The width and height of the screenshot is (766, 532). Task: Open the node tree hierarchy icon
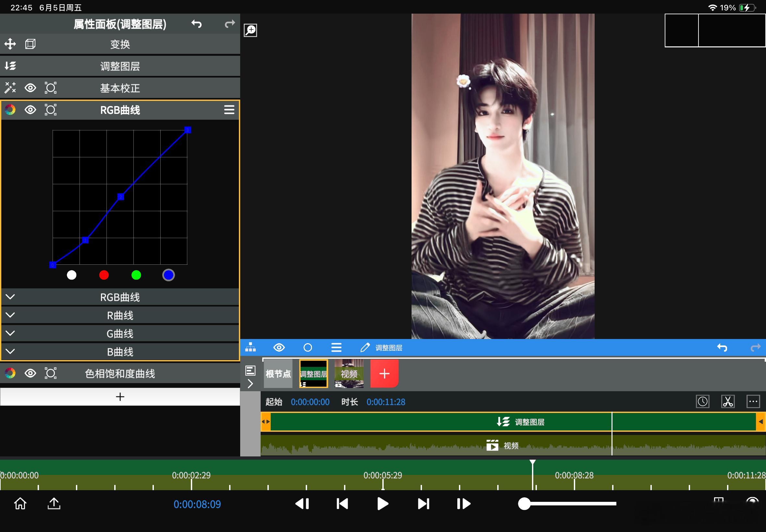pyautogui.click(x=251, y=348)
